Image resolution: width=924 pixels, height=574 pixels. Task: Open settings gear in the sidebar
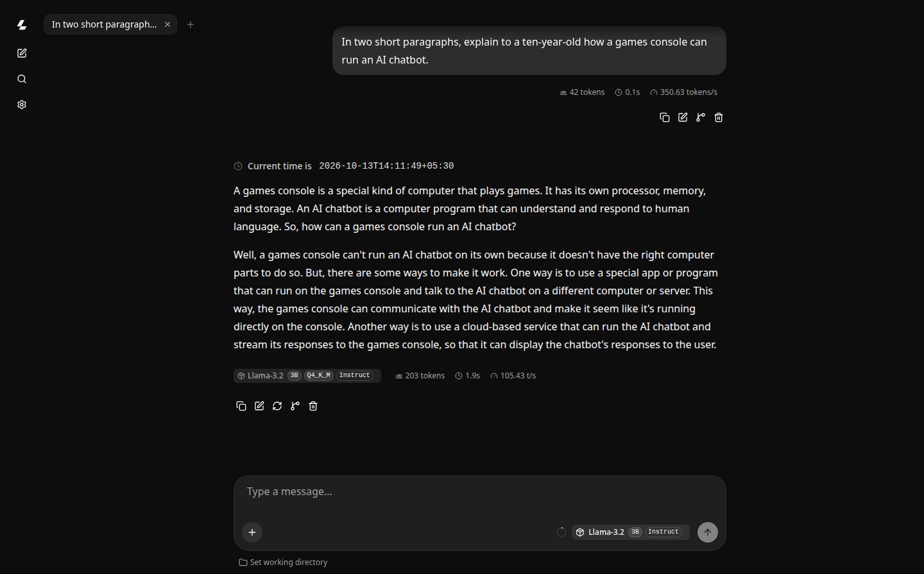coord(22,105)
